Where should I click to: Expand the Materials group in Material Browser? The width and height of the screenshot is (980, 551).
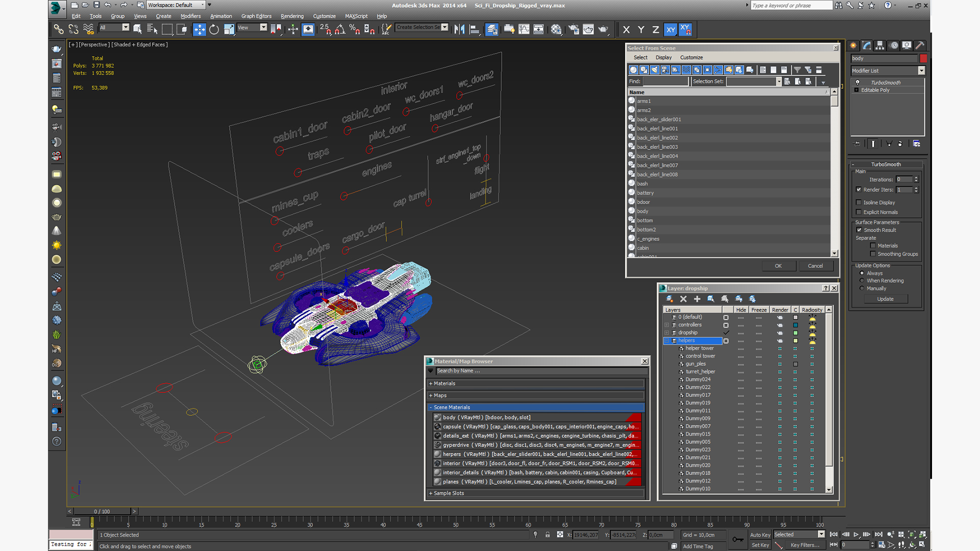pyautogui.click(x=431, y=384)
